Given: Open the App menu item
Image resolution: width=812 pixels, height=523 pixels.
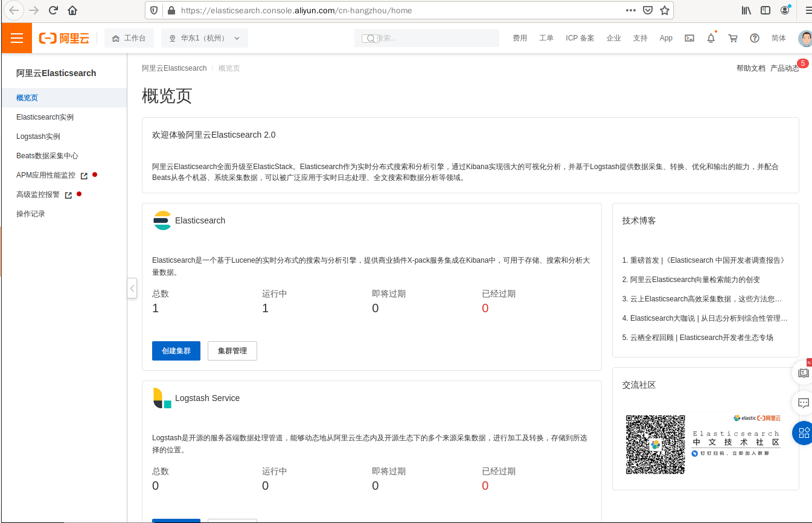Looking at the screenshot, I should [666, 38].
